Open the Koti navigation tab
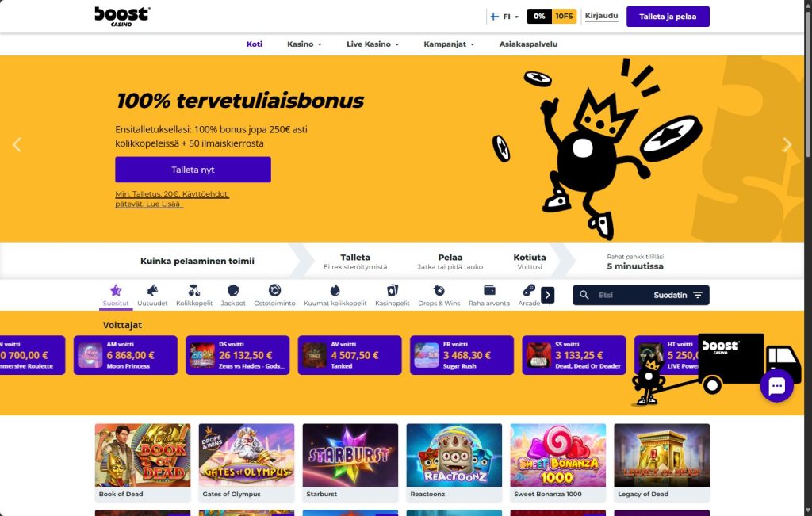Viewport: 812px width, 516px height. pyautogui.click(x=255, y=44)
